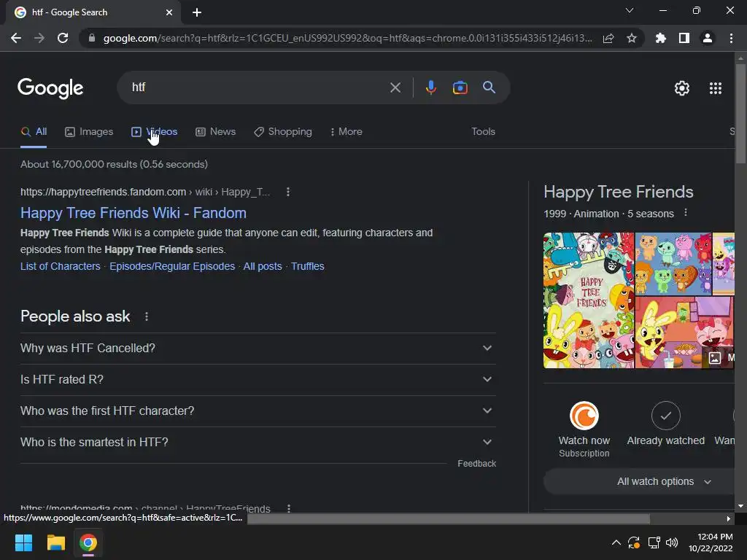Screen dimensions: 747x560
Task: Open the List of Characters sitelink
Action: point(61,266)
